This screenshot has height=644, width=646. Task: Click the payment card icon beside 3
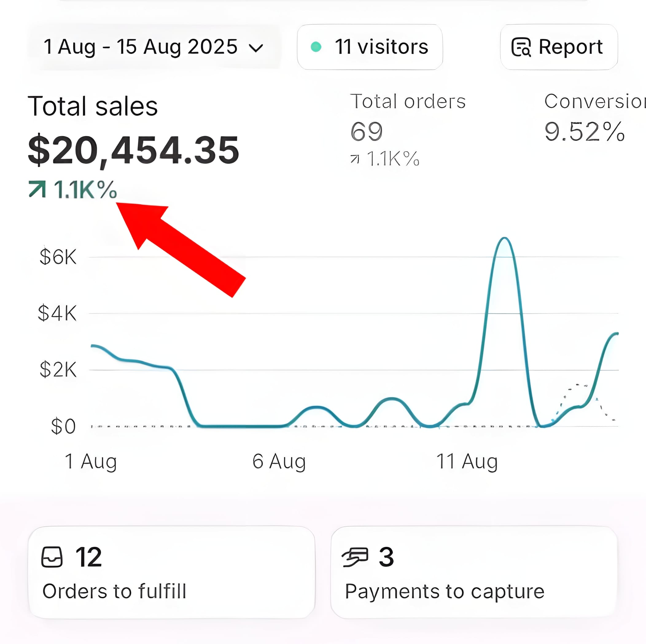click(x=355, y=557)
